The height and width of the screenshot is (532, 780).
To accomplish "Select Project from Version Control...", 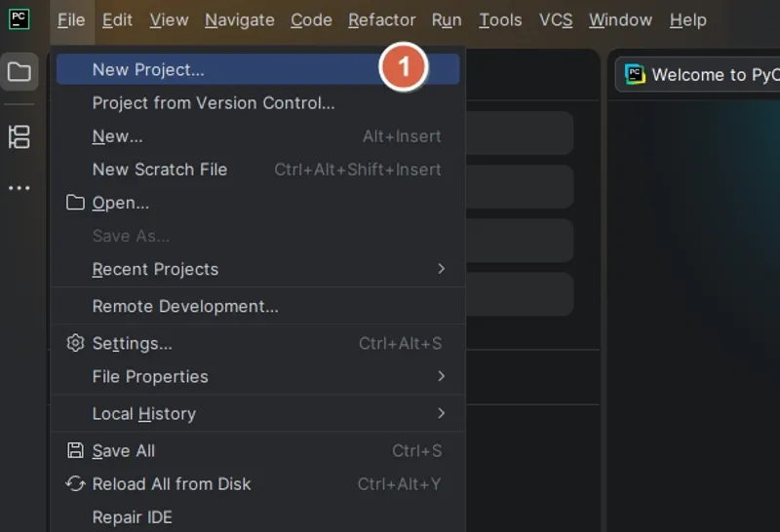I will pyautogui.click(x=257, y=103).
